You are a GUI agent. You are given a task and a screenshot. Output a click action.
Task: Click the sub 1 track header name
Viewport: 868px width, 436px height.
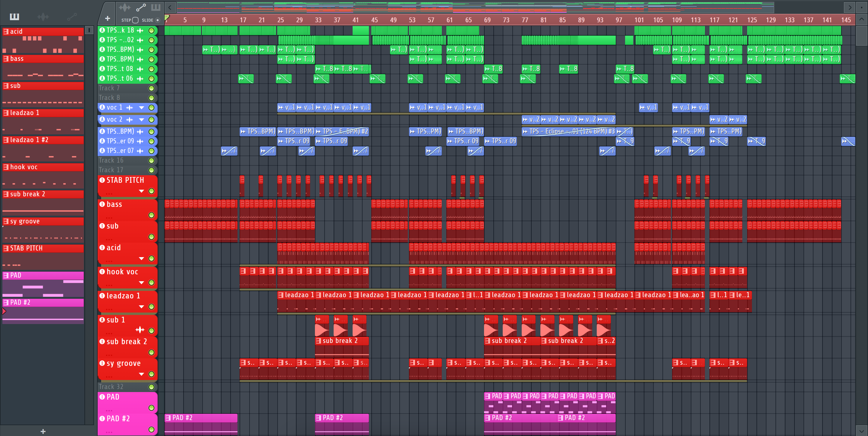[116, 320]
